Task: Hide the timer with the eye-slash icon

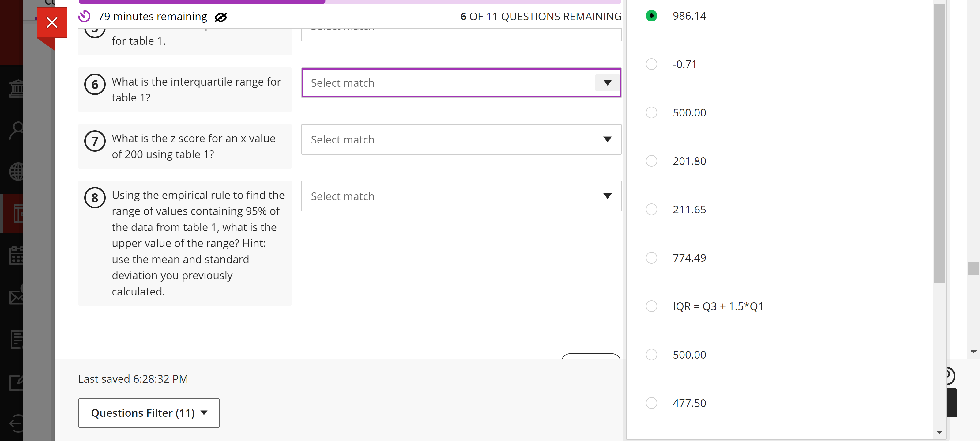Action: pos(221,17)
